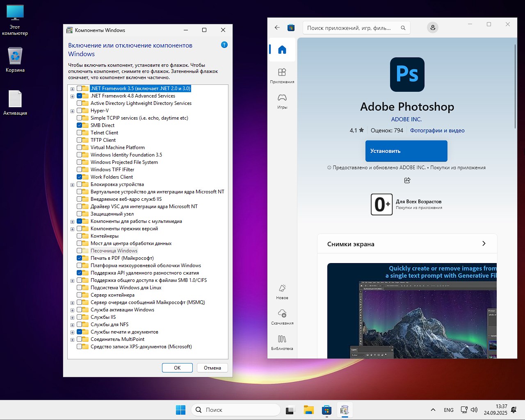Open the Downloads section in Store

[x=282, y=317]
